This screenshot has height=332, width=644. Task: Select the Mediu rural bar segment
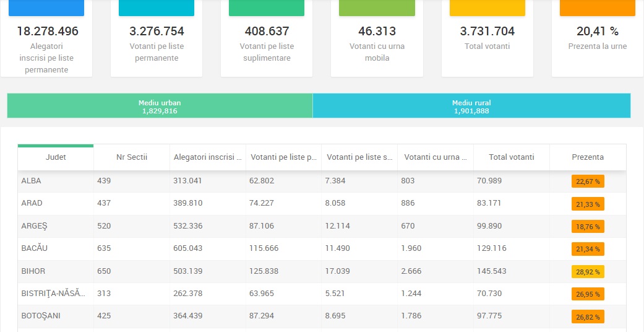471,106
